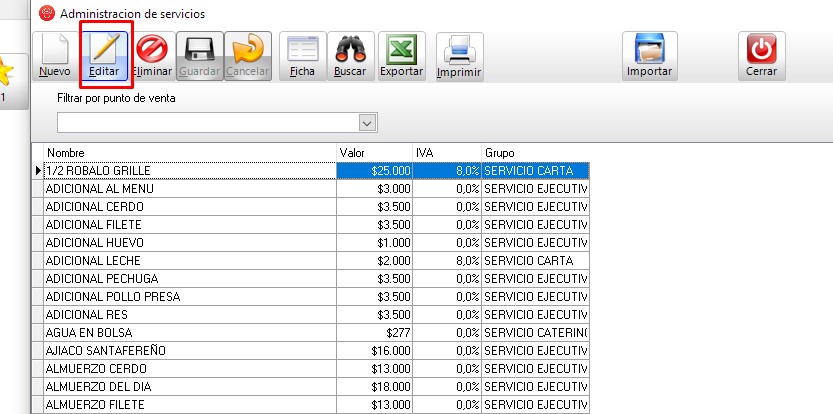Sort by the Valor column header
The image size is (833, 414).
pos(374,152)
